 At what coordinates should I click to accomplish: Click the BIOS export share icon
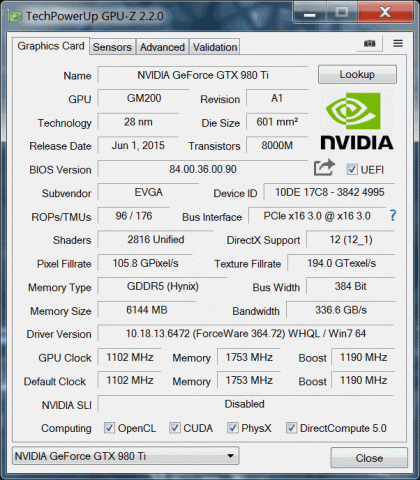tap(324, 167)
